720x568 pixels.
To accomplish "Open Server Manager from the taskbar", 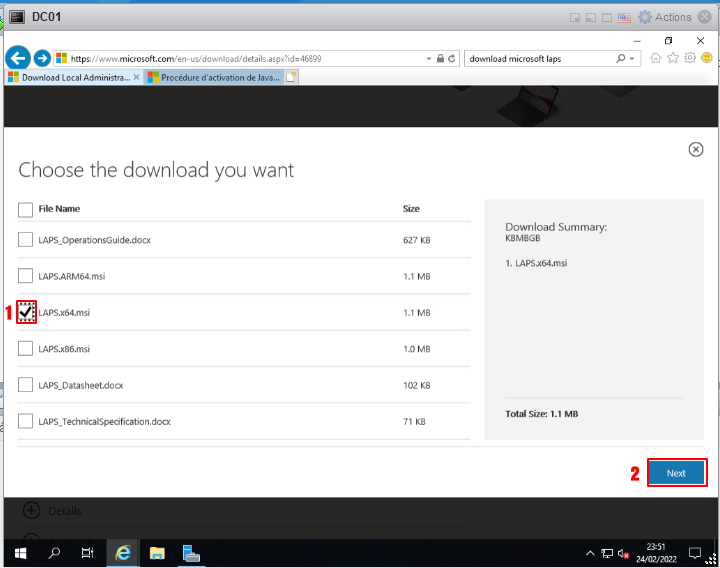I will (x=192, y=553).
